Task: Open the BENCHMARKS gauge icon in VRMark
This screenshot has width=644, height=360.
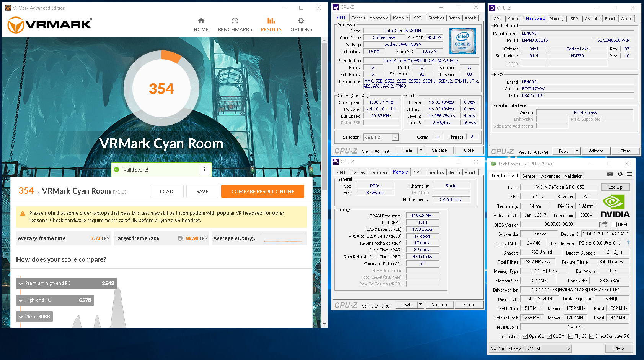Action: click(235, 21)
